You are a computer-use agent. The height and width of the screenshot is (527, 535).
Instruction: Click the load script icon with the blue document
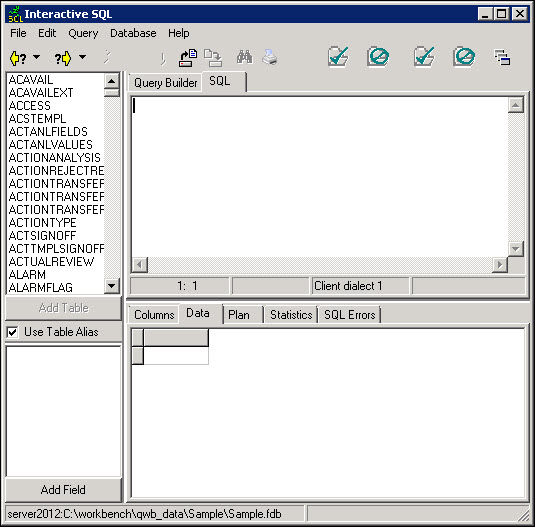pyautogui.click(x=188, y=58)
